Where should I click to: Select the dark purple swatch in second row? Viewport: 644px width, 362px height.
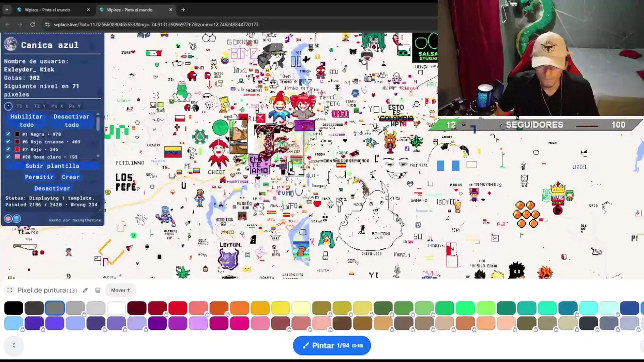pos(157,323)
